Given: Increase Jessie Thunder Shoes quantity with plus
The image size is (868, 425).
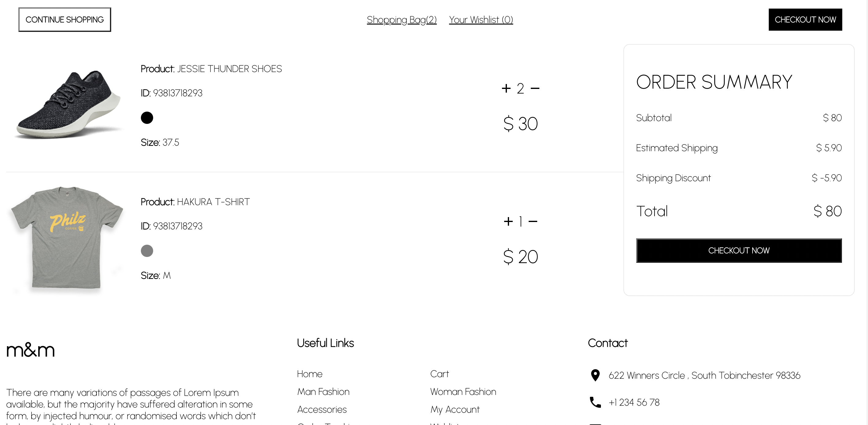Looking at the screenshot, I should coord(506,88).
